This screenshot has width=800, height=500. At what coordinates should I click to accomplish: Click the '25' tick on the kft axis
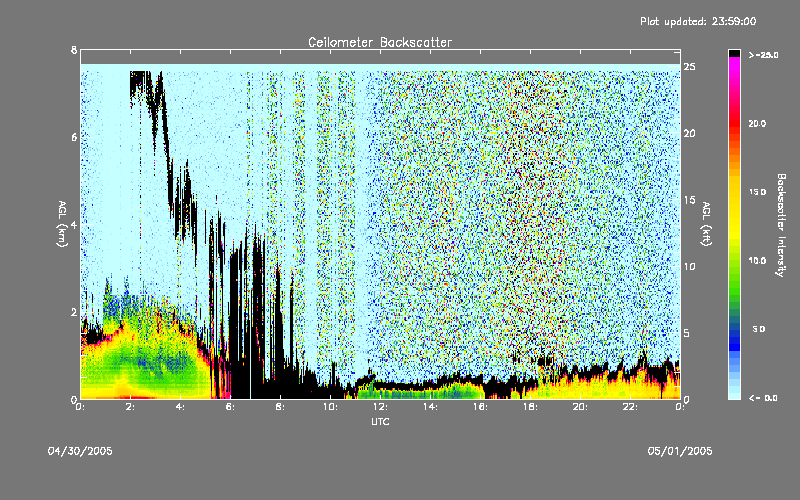click(689, 67)
